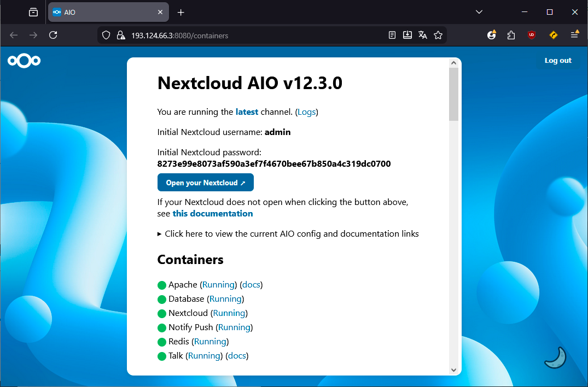Click the Nextcloud logo
The height and width of the screenshot is (387, 588).
click(24, 60)
